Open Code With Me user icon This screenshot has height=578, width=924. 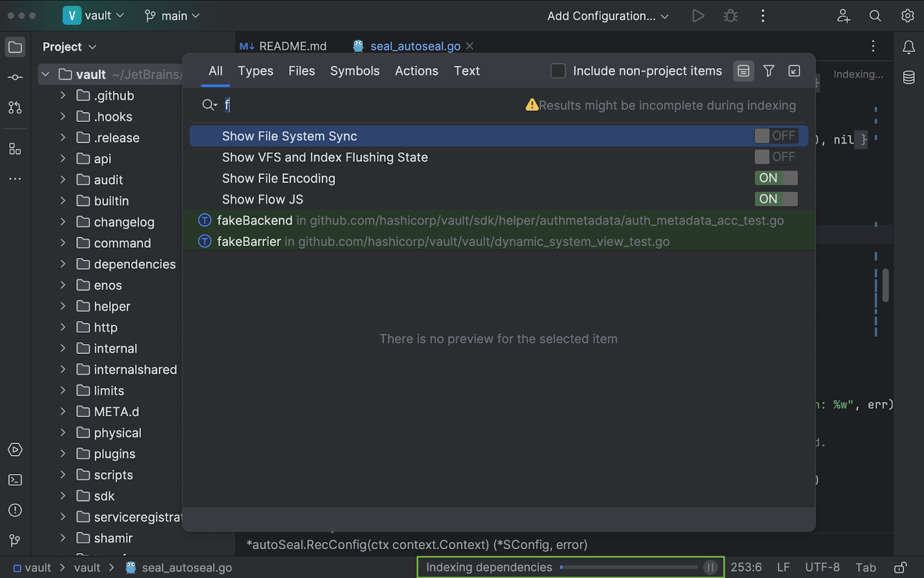[x=844, y=16]
